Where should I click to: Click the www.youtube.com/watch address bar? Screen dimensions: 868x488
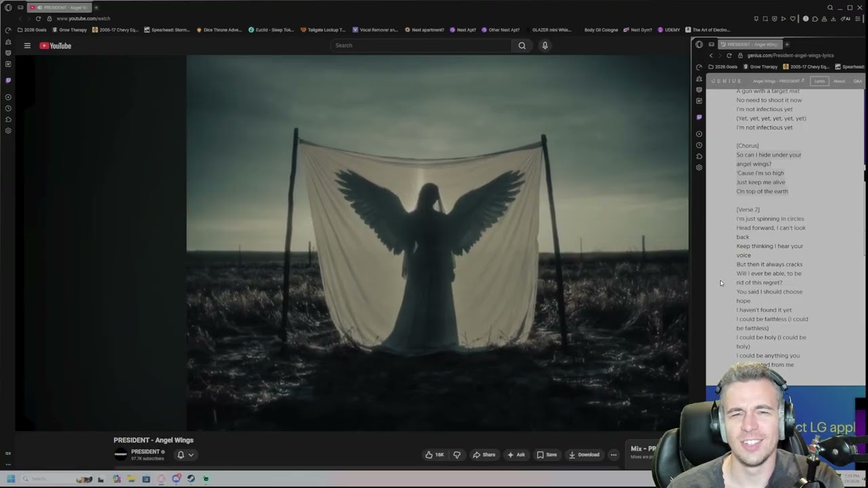83,18
